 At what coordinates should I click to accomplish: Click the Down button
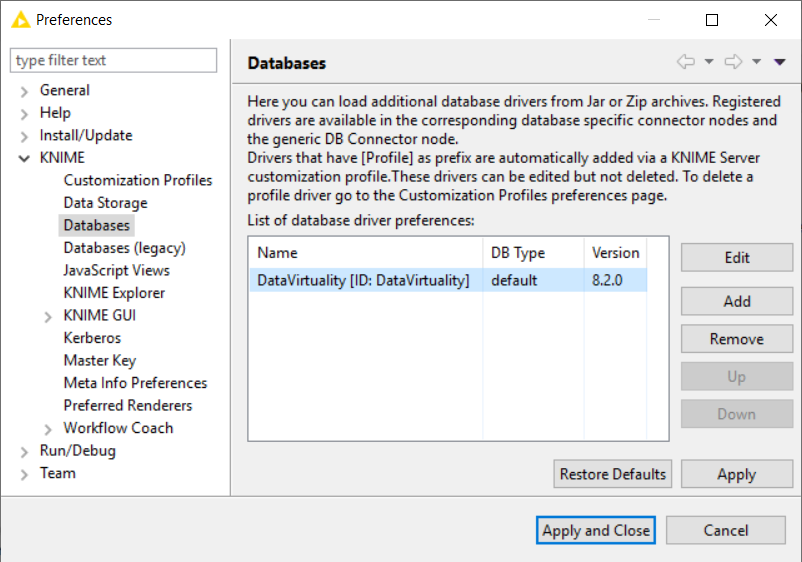point(737,414)
